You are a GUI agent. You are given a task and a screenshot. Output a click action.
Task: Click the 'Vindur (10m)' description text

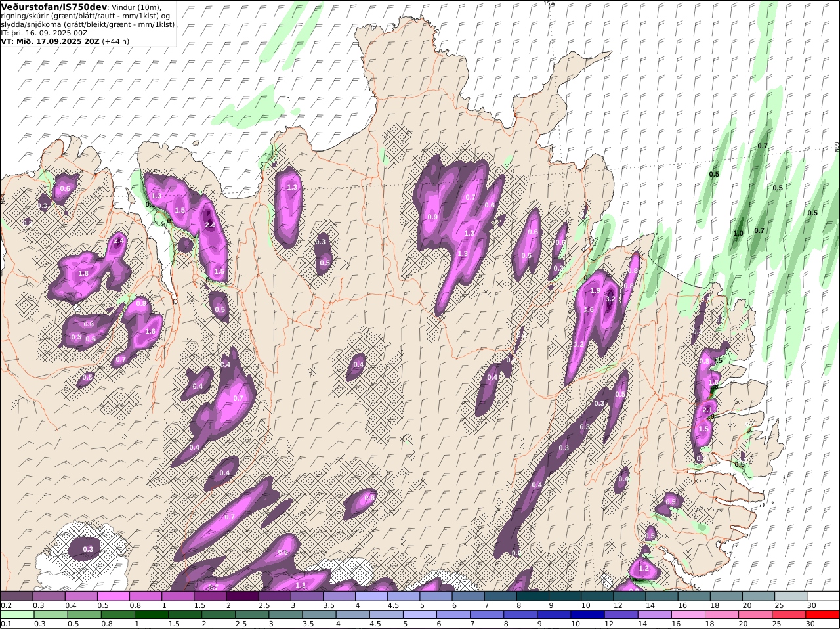[136, 7]
